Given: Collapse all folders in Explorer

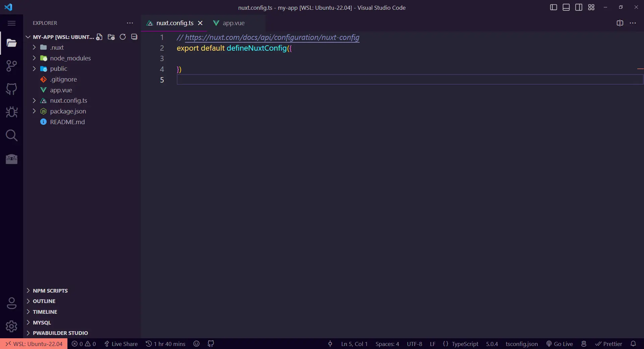Looking at the screenshot, I should pyautogui.click(x=134, y=37).
